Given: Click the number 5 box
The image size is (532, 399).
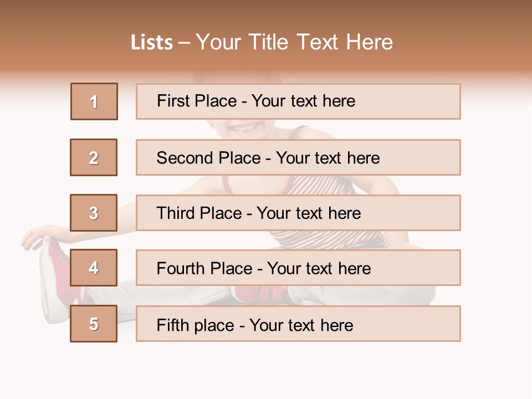Looking at the screenshot, I should click(x=94, y=324).
